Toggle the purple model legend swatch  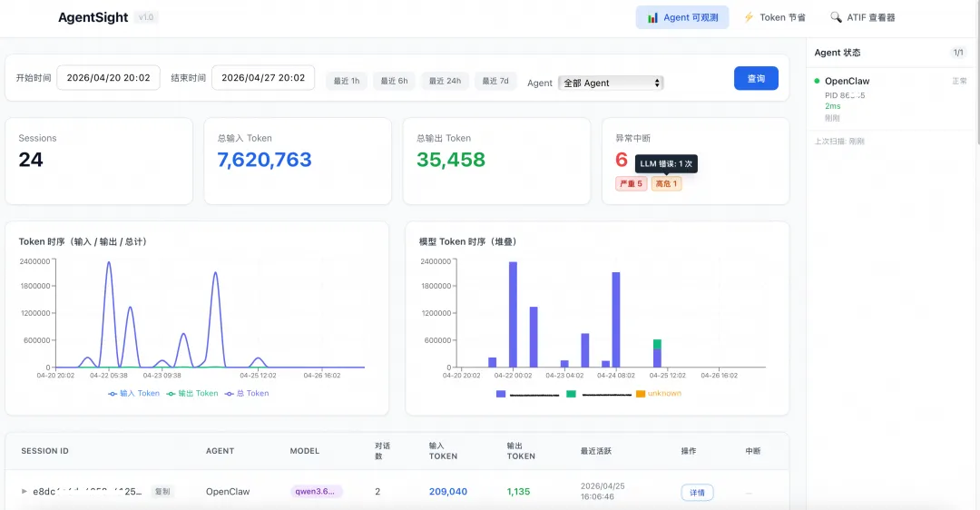501,394
